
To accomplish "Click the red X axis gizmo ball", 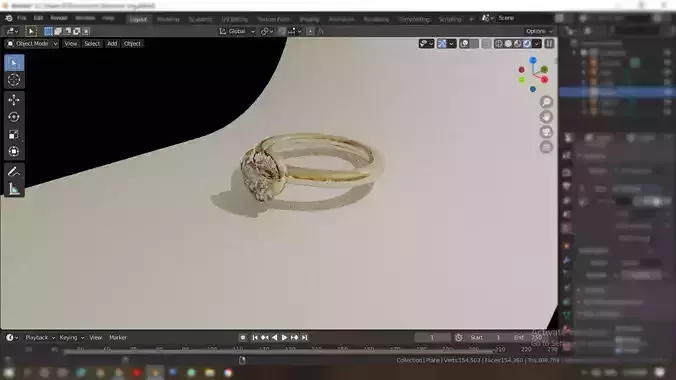I will pyautogui.click(x=545, y=79).
